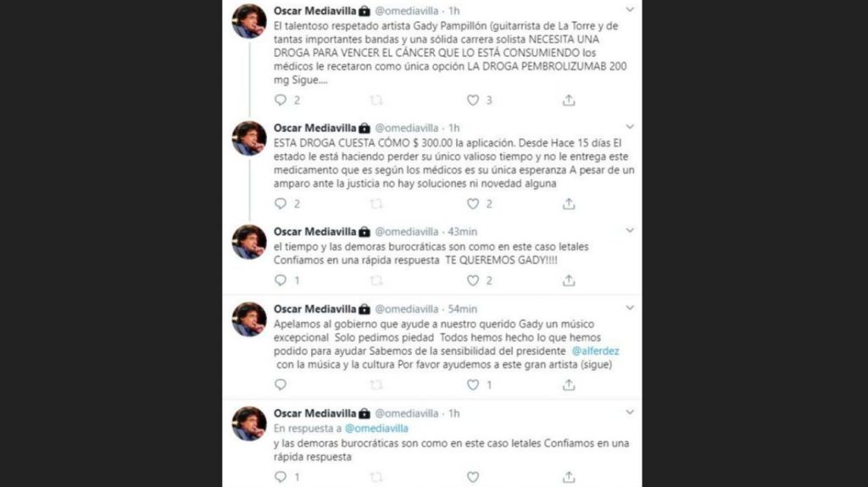Retweet the 'TE QUEREMOS GADY' tweet
The width and height of the screenshot is (868, 487).
click(x=376, y=280)
